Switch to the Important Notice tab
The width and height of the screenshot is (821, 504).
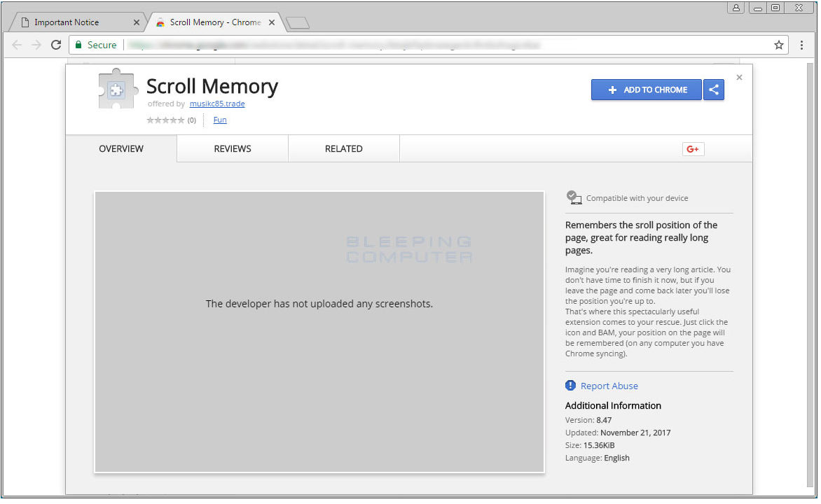point(78,22)
